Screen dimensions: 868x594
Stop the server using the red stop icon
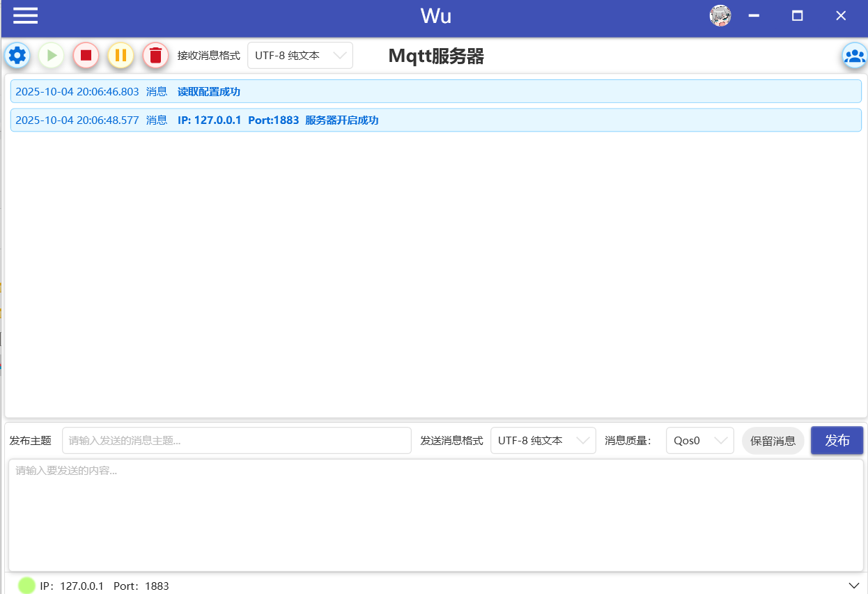click(x=86, y=55)
